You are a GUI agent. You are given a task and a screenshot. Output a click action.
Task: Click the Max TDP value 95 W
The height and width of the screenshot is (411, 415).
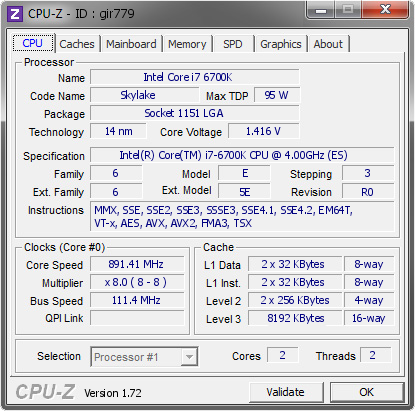pyautogui.click(x=277, y=95)
